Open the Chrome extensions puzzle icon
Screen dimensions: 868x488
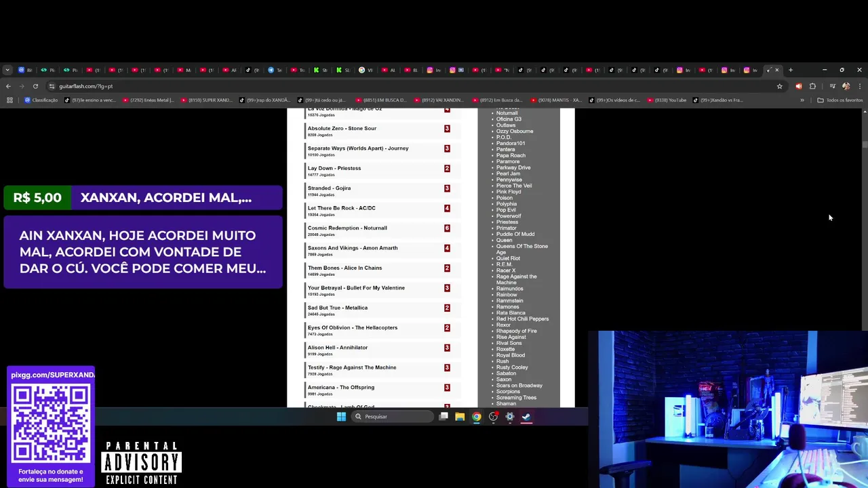pyautogui.click(x=812, y=86)
